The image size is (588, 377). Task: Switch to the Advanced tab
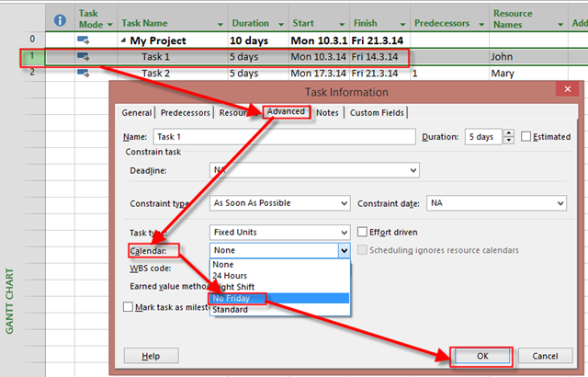(285, 113)
